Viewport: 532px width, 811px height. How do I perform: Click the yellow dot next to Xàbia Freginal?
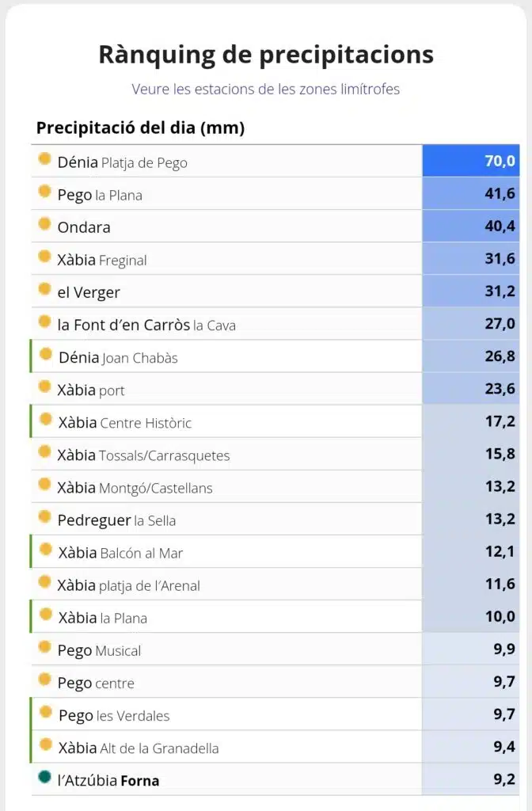(44, 257)
